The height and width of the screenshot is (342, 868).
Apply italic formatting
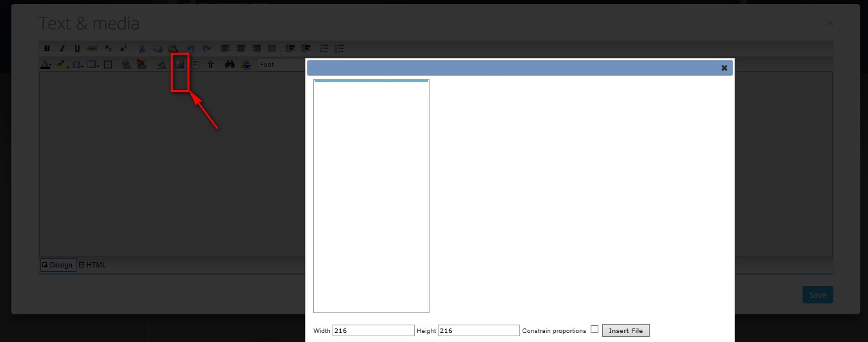(62, 48)
